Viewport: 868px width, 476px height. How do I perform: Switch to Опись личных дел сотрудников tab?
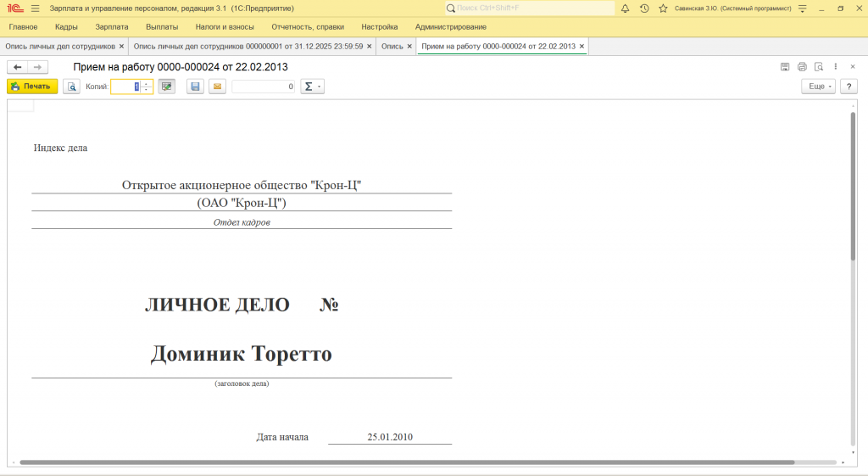pos(60,47)
